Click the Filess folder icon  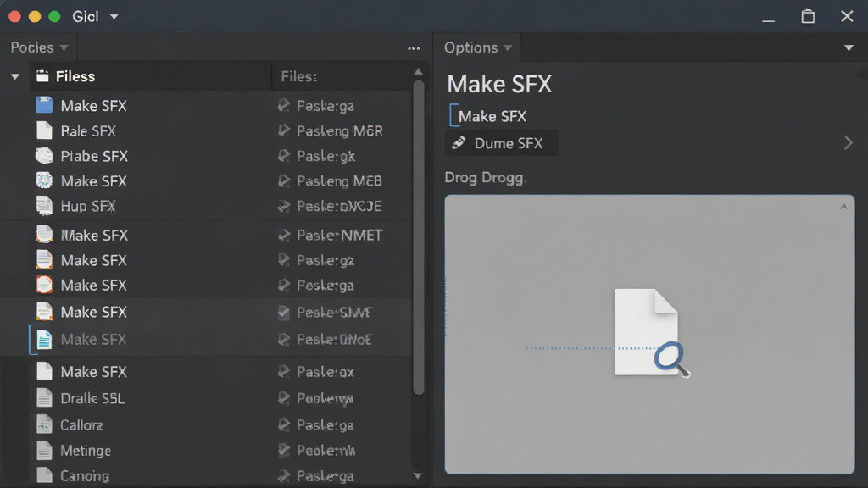coord(42,76)
